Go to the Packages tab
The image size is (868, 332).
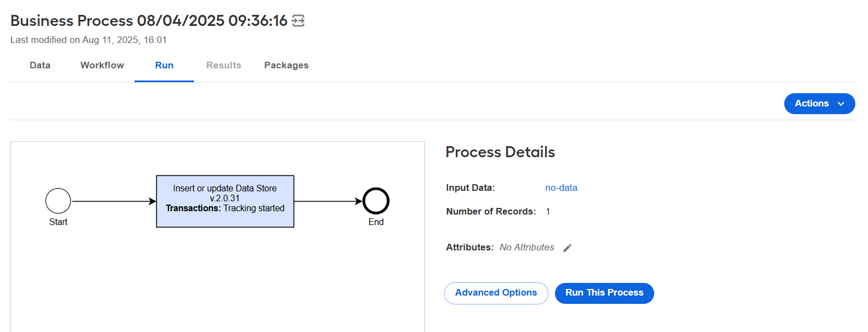[286, 65]
